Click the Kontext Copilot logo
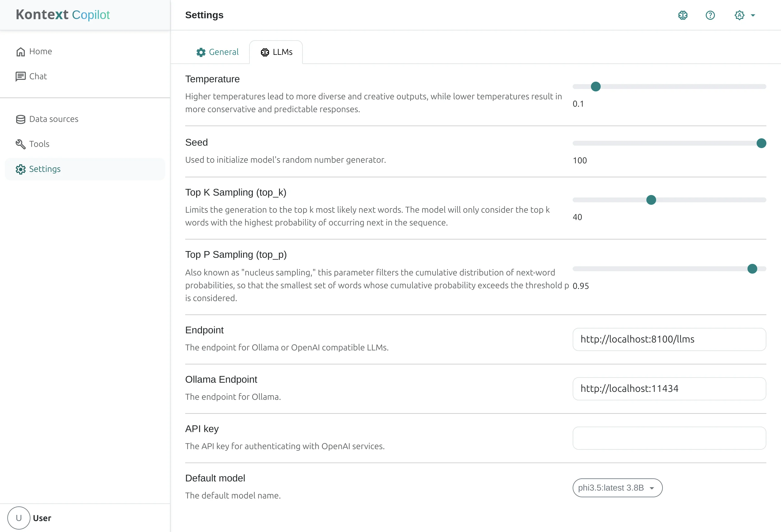Screen dimensions: 781x532 tap(62, 14)
